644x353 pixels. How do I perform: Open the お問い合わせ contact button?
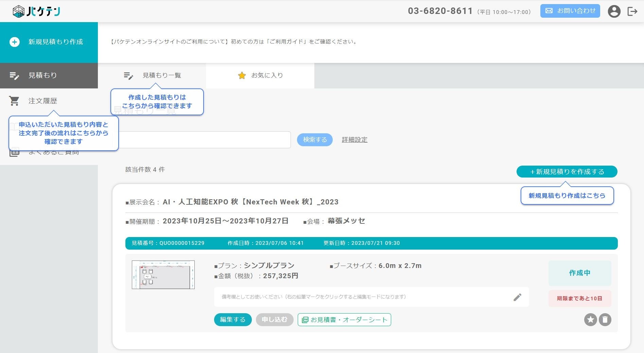(570, 11)
